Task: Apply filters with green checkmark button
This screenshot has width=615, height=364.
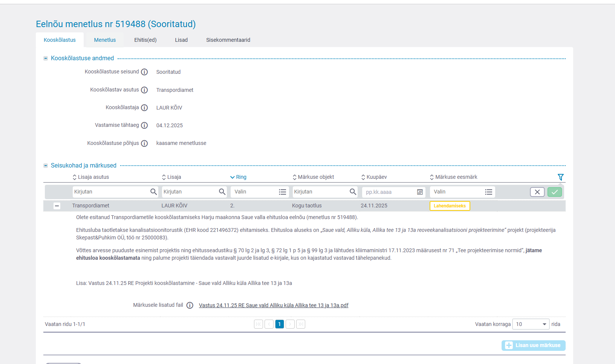Action: pos(554,192)
